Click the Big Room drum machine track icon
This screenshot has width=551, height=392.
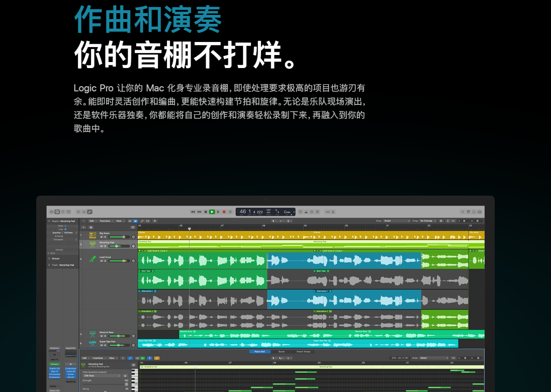point(92,235)
